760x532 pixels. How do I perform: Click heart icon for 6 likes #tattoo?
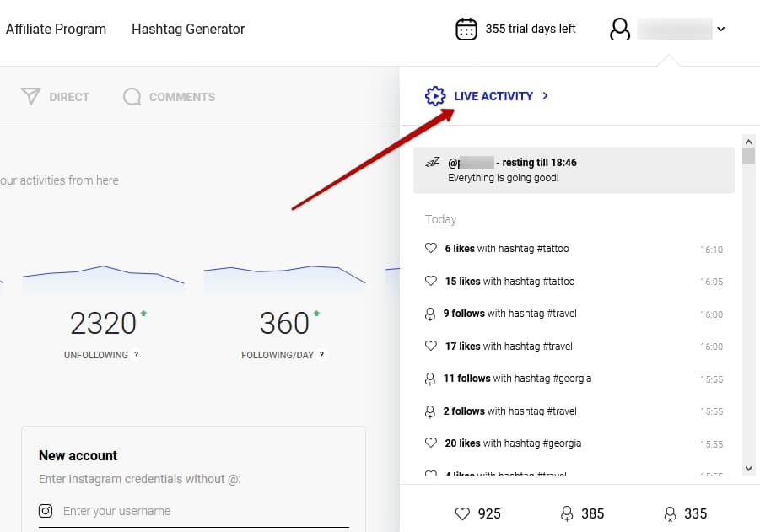[x=431, y=248]
